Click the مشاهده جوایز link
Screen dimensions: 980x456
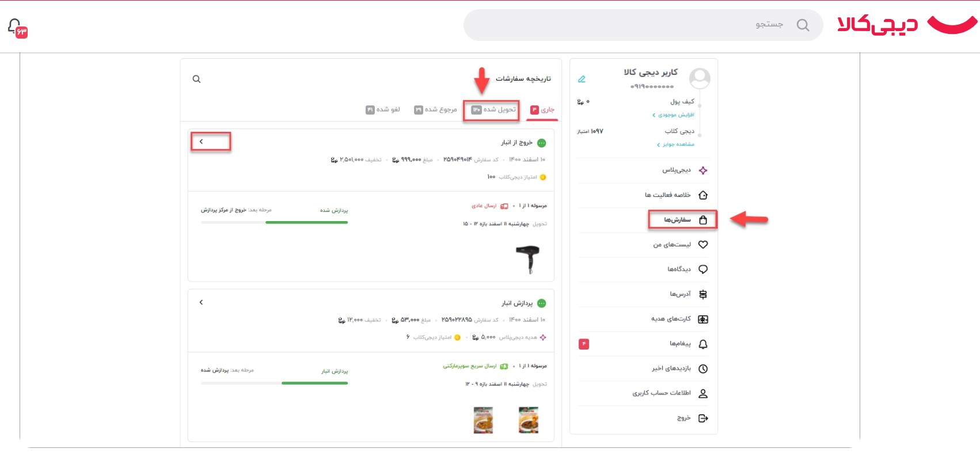point(675,145)
